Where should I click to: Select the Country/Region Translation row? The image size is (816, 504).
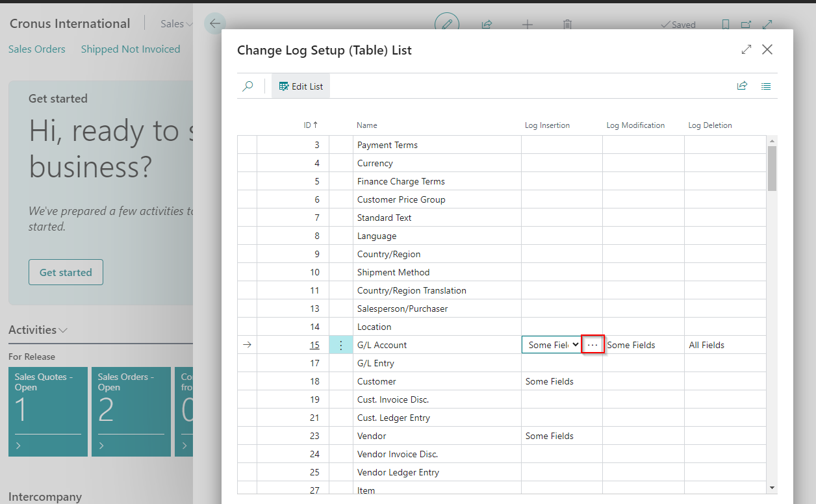tap(502, 290)
